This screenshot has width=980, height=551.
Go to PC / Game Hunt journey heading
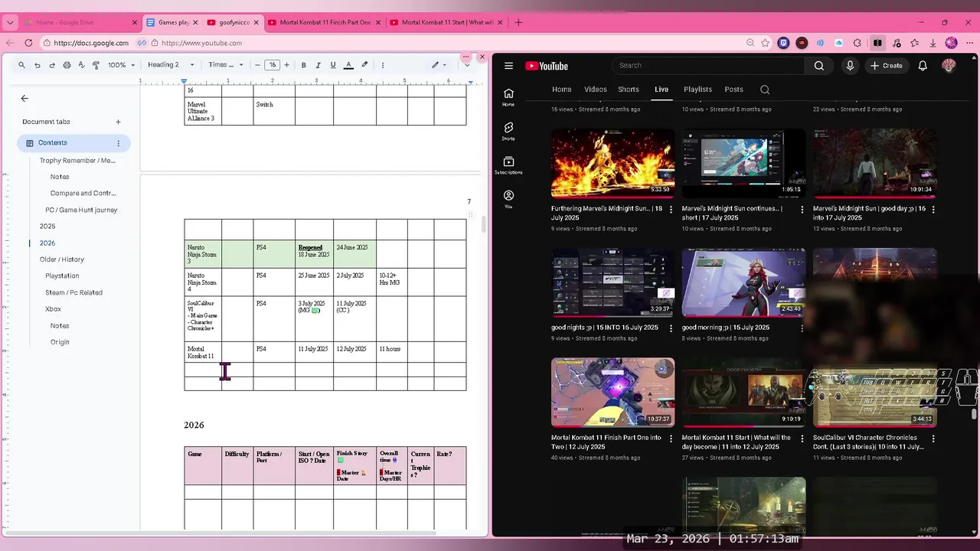[81, 210]
